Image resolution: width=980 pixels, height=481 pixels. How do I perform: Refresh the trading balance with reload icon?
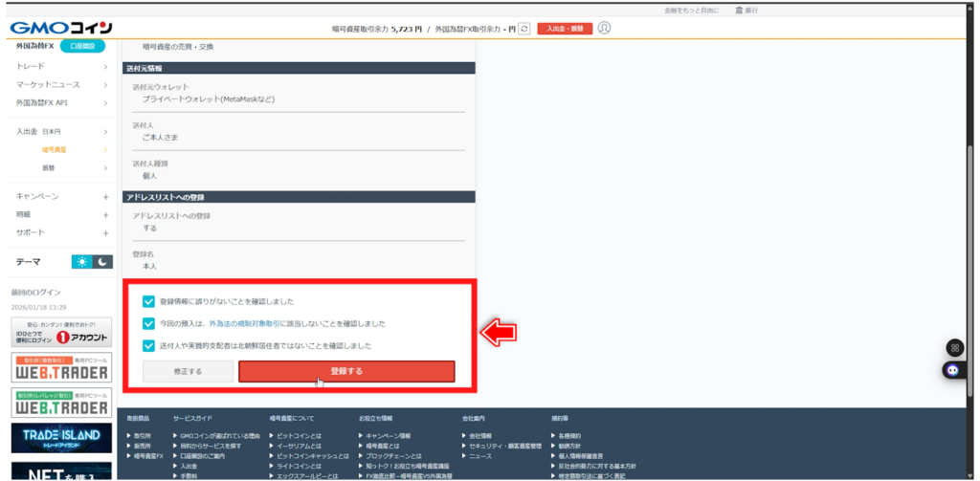point(523,29)
